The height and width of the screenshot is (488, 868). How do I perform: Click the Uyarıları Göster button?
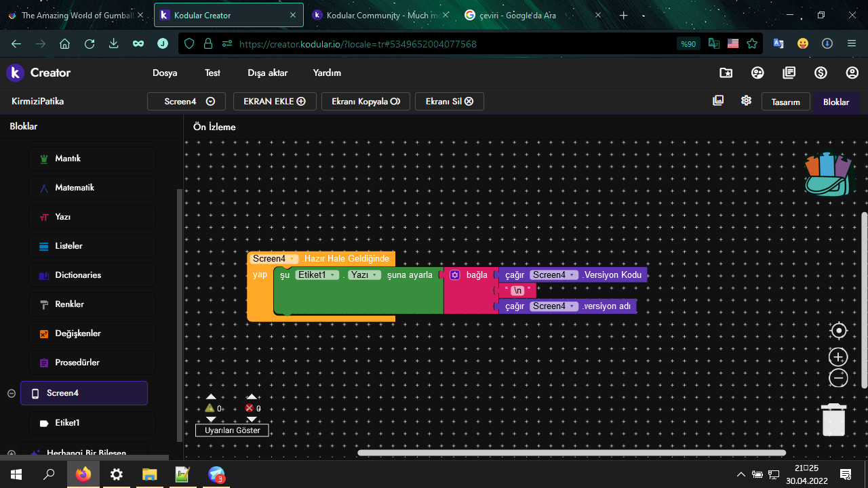point(232,430)
